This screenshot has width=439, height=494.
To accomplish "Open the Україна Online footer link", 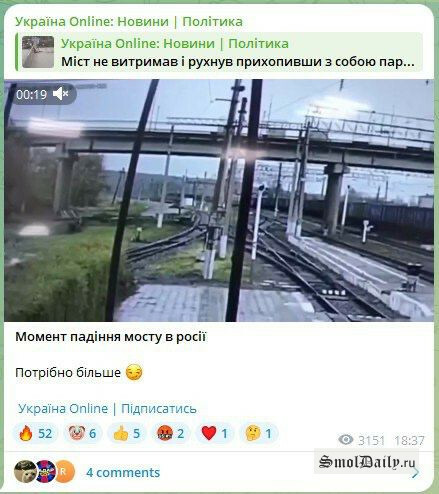I will tap(63, 408).
